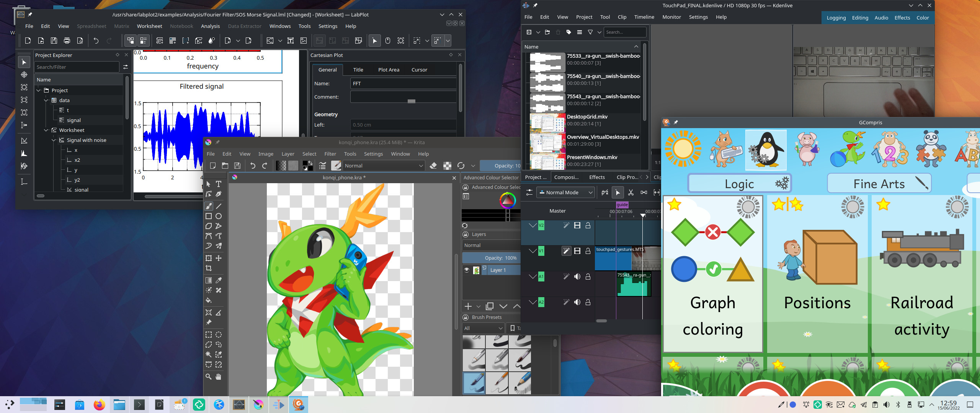Click the print icon in LabPlot toolbar
The image size is (980, 413).
pyautogui.click(x=67, y=41)
